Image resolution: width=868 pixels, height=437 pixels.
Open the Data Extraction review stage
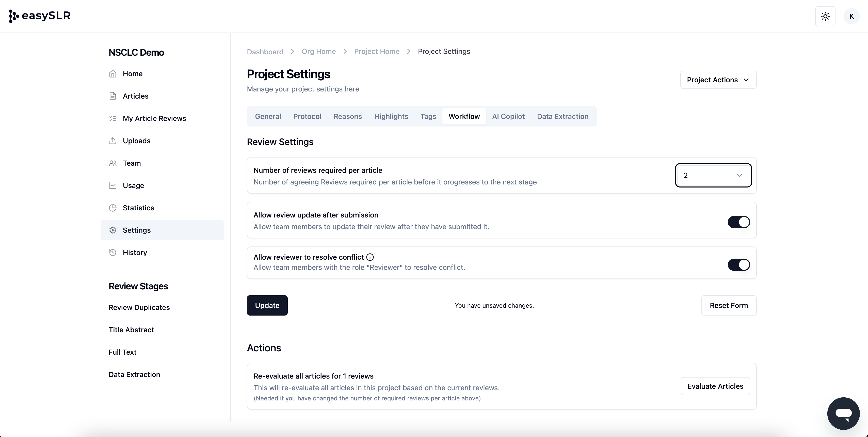coord(134,374)
